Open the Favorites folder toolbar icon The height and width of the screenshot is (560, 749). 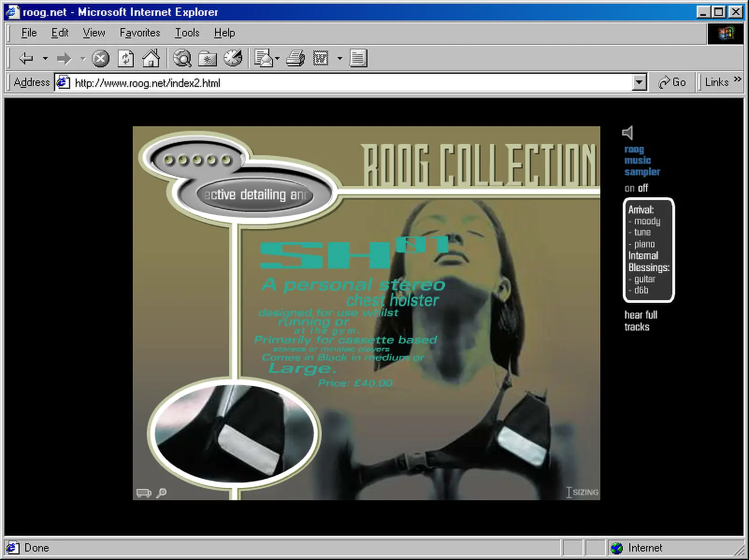point(208,59)
